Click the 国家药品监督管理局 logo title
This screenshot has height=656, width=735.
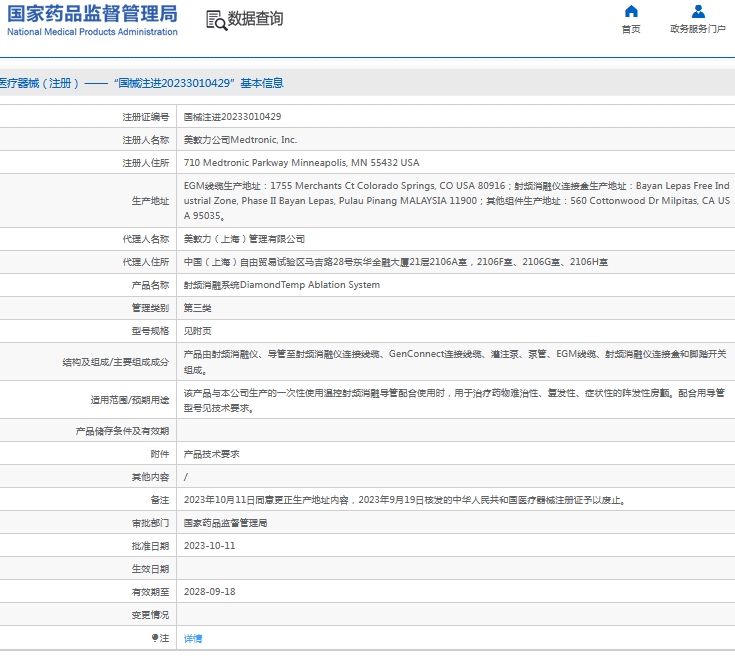pos(92,14)
